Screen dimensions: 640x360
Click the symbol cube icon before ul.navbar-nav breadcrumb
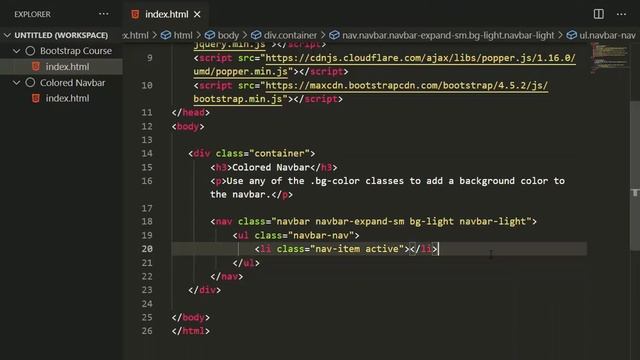pos(571,36)
